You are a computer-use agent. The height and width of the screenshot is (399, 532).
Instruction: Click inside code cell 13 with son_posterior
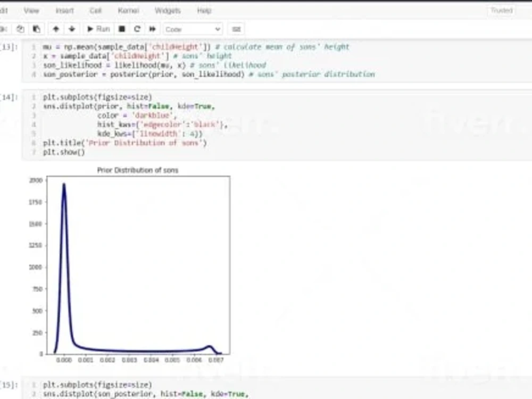(277, 61)
